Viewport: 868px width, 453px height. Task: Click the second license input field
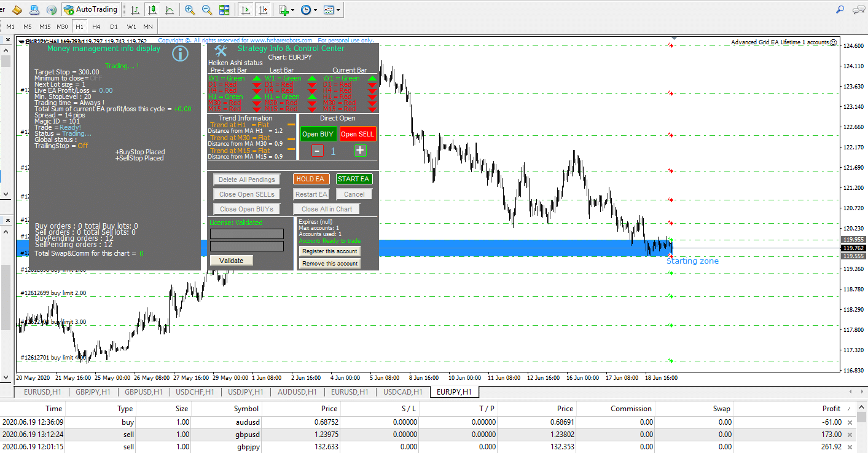coord(247,246)
